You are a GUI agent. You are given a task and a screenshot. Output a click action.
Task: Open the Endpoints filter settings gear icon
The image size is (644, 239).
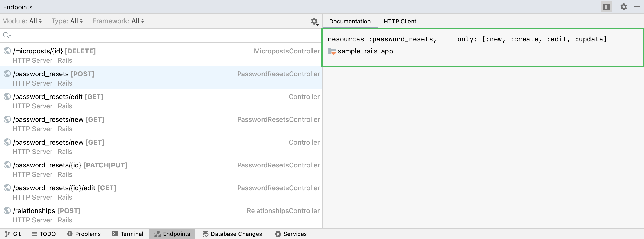pos(314,22)
